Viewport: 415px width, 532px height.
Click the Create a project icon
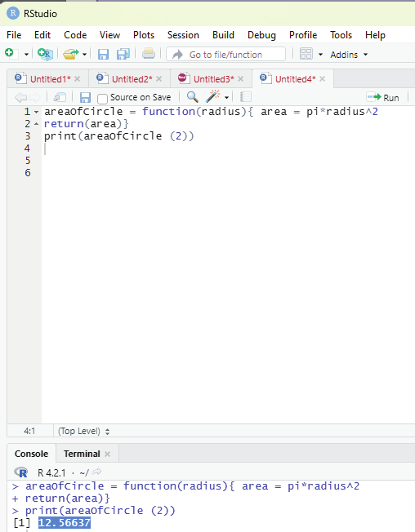(45, 55)
